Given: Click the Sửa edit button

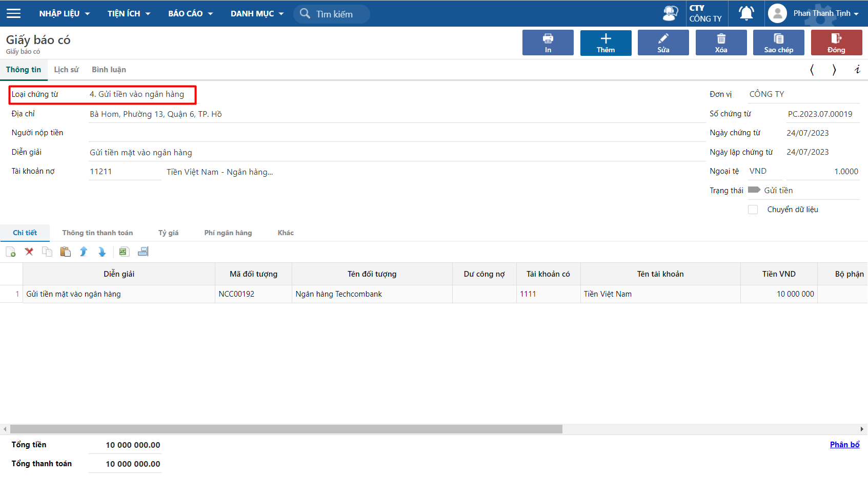Looking at the screenshot, I should [x=663, y=43].
